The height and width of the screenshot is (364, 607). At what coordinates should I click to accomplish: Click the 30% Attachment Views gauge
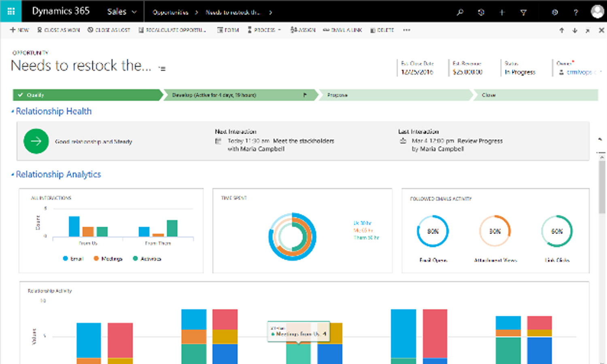click(x=495, y=231)
